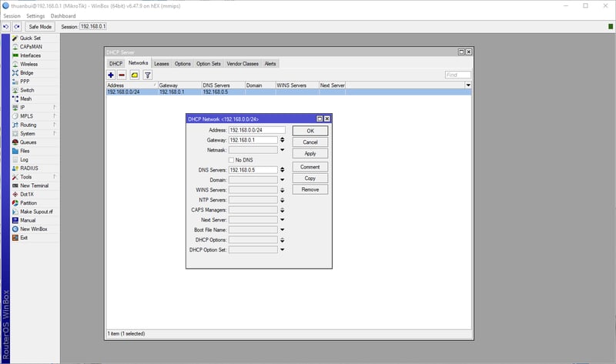This screenshot has height=364, width=616.
Task: Click the blue plus Add icon
Action: 111,75
